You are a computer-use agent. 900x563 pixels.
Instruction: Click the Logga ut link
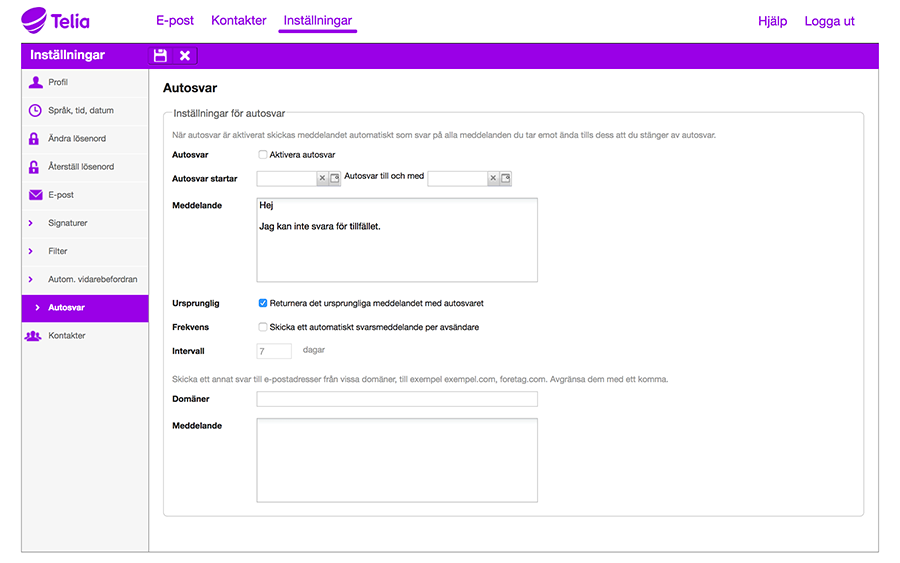(x=829, y=21)
